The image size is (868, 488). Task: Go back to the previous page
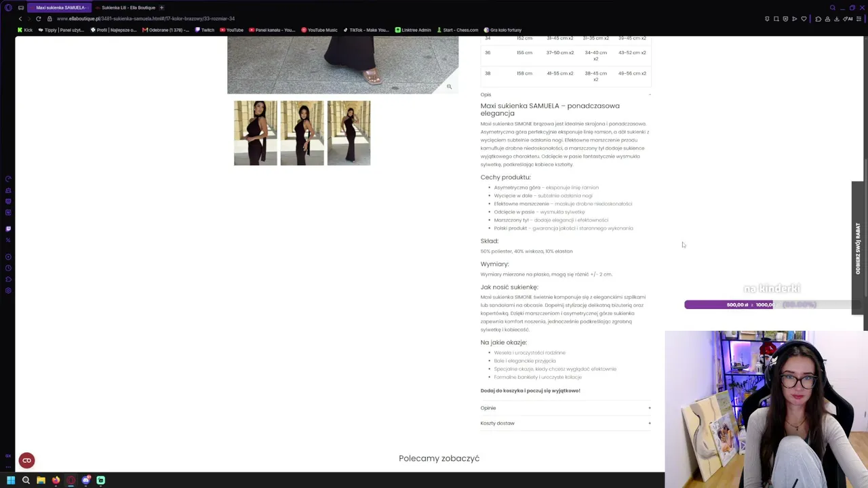pyautogui.click(x=20, y=19)
